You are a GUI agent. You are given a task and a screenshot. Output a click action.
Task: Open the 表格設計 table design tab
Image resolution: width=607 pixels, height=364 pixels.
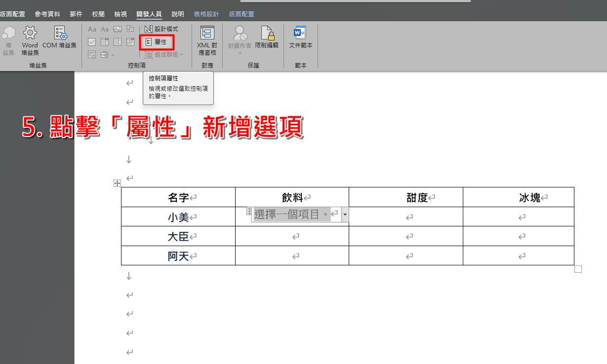click(206, 14)
